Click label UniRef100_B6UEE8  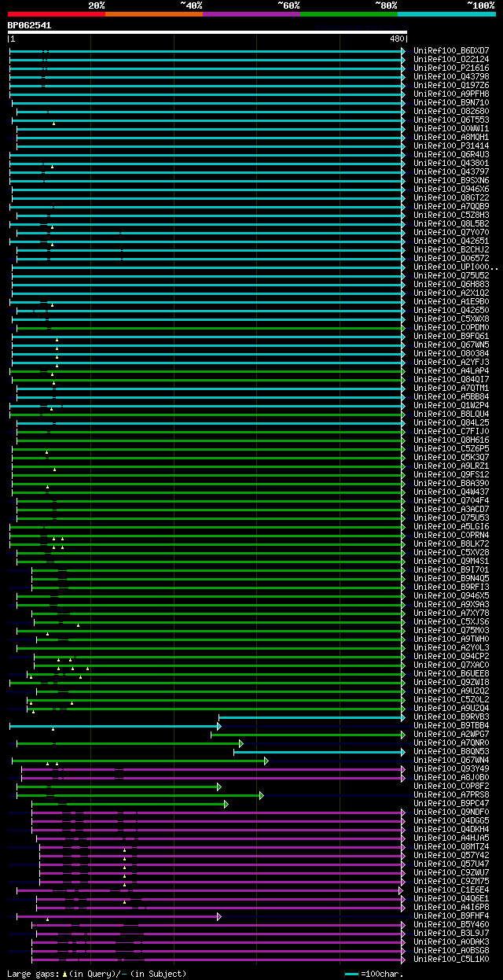(453, 673)
